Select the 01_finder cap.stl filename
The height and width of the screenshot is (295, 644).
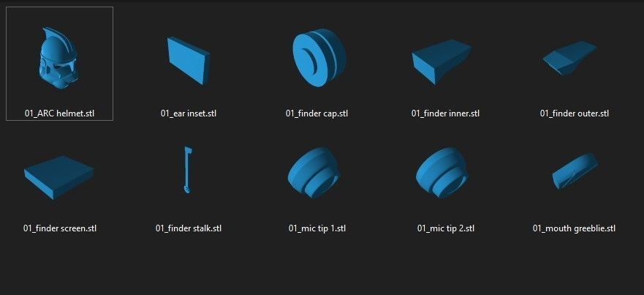point(317,113)
